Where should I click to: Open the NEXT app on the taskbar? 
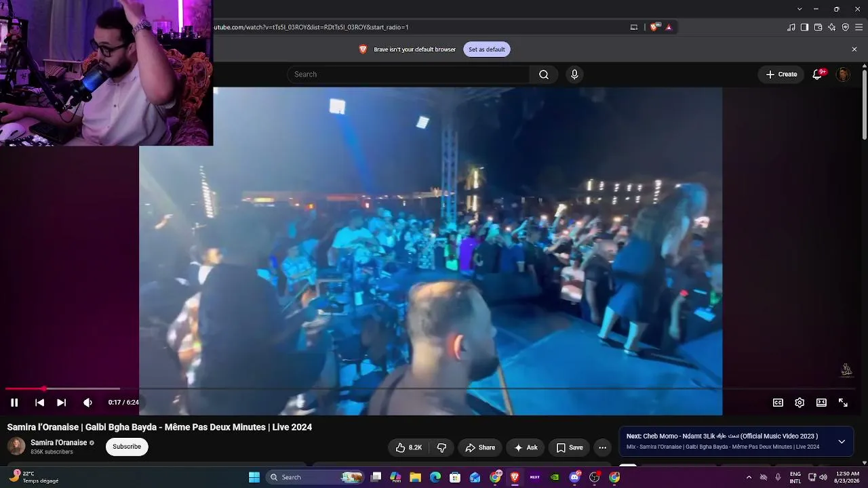[535, 477]
